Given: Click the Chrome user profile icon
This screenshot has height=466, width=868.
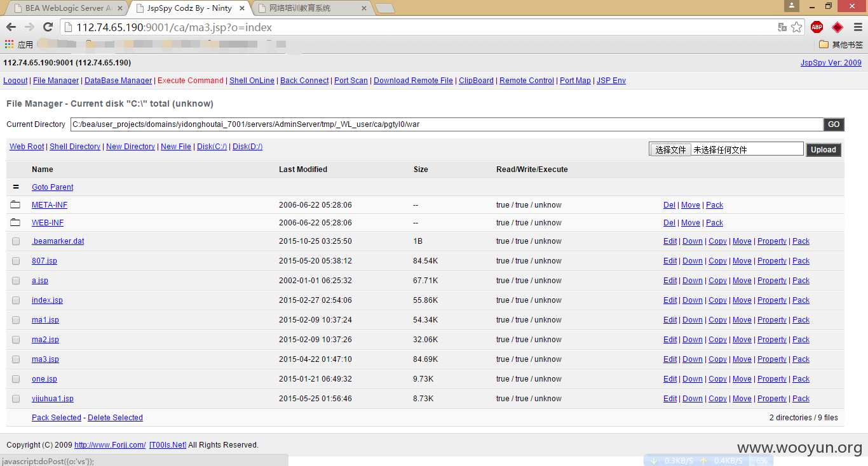Looking at the screenshot, I should coord(792,6).
